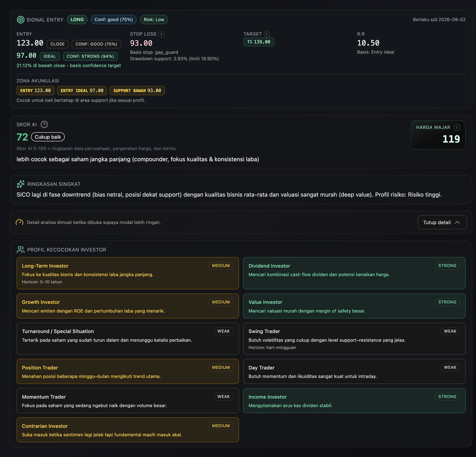476x457 pixels.
Task: Click the Harga Wajar info icon
Action: [x=457, y=127]
